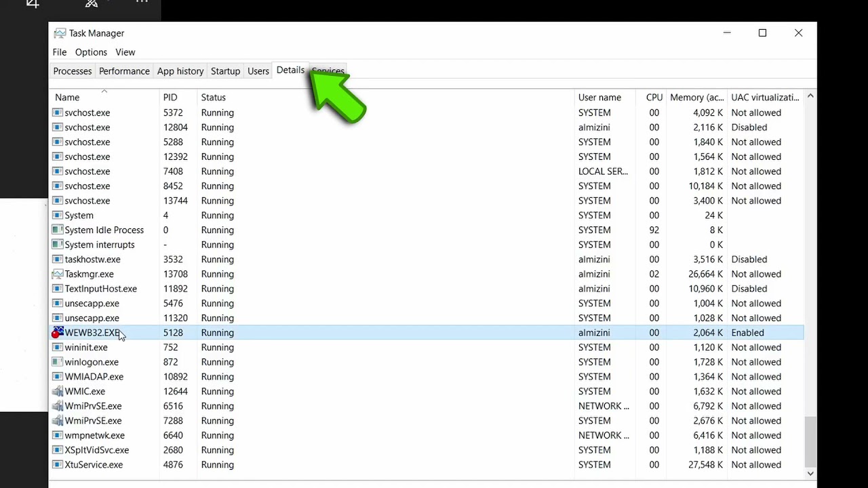This screenshot has height=488, width=868.
Task: Click memory value 10,184 K
Action: click(705, 186)
